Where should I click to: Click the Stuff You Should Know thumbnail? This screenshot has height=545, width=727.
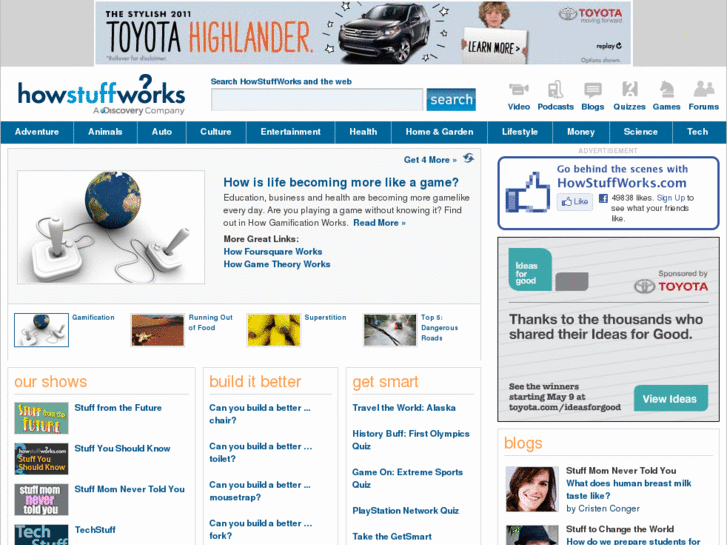point(41,459)
